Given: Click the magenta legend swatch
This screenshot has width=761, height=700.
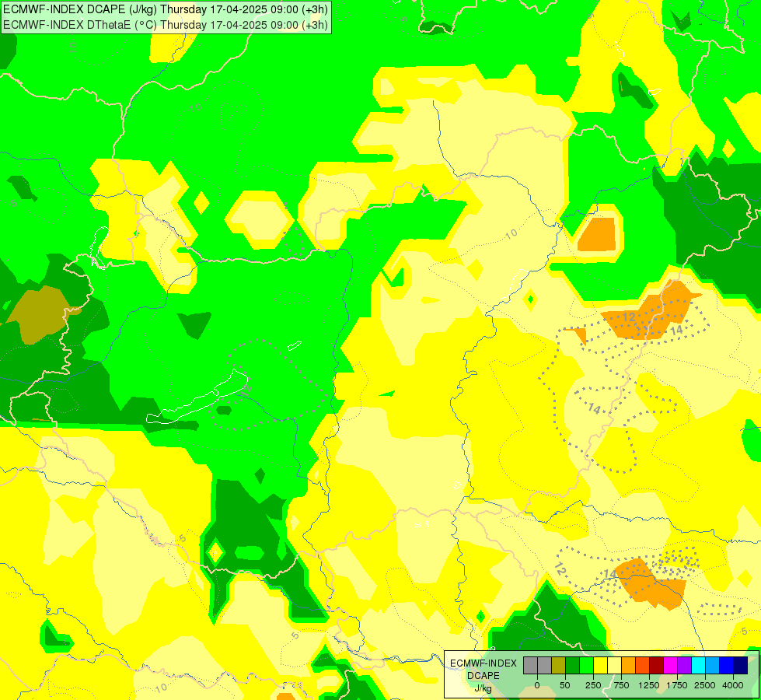Looking at the screenshot, I should (671, 666).
